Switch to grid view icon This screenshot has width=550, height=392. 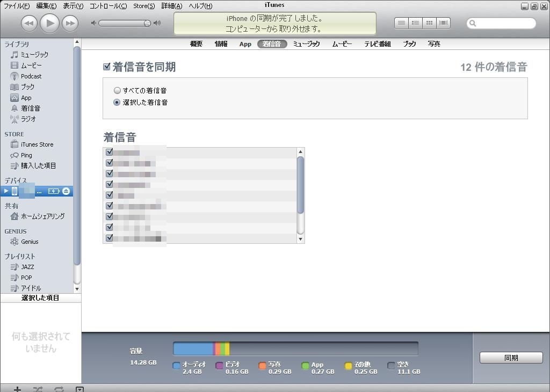coord(429,23)
